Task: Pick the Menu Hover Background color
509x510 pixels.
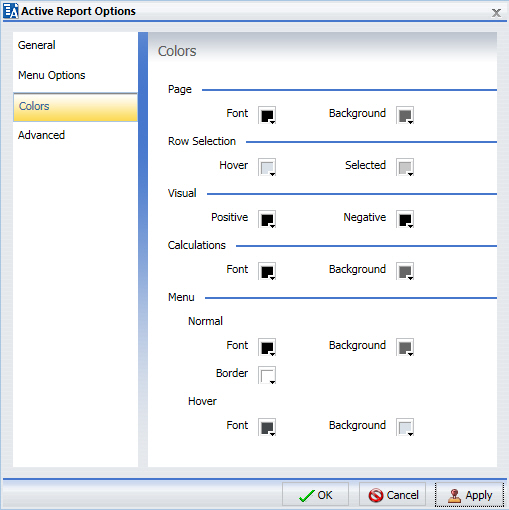Action: (405, 427)
